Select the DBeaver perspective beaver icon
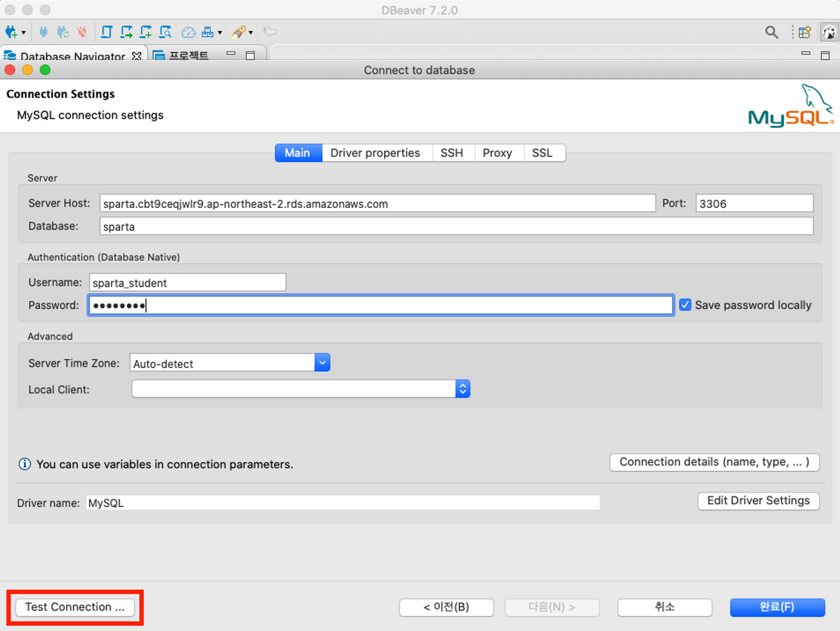The width and height of the screenshot is (840, 631). pos(829,31)
